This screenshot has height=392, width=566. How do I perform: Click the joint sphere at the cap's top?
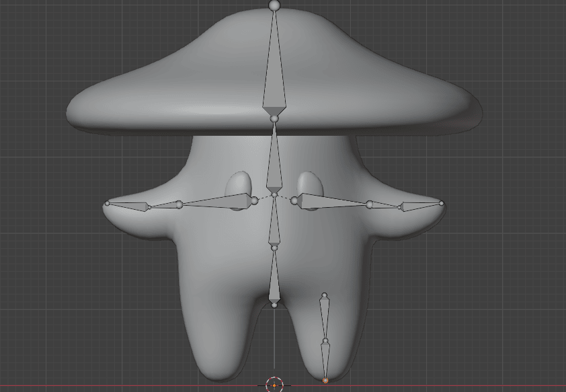coord(274,5)
